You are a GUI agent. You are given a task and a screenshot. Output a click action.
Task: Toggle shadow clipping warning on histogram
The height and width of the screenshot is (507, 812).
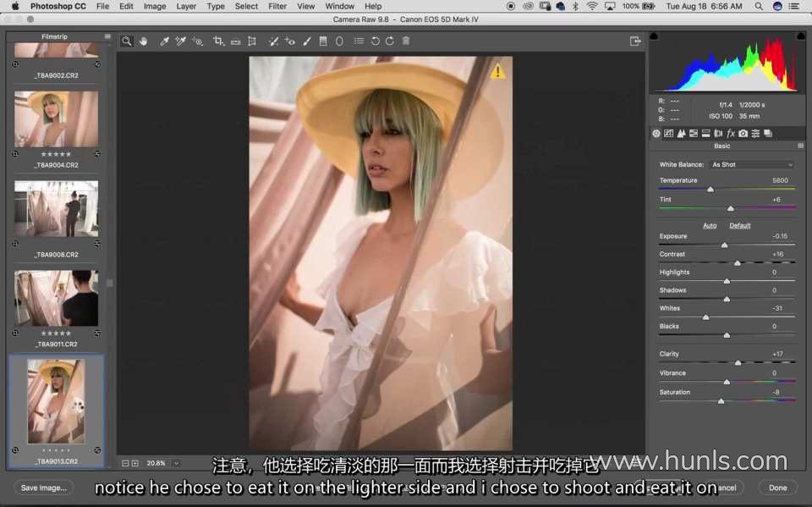tap(654, 36)
